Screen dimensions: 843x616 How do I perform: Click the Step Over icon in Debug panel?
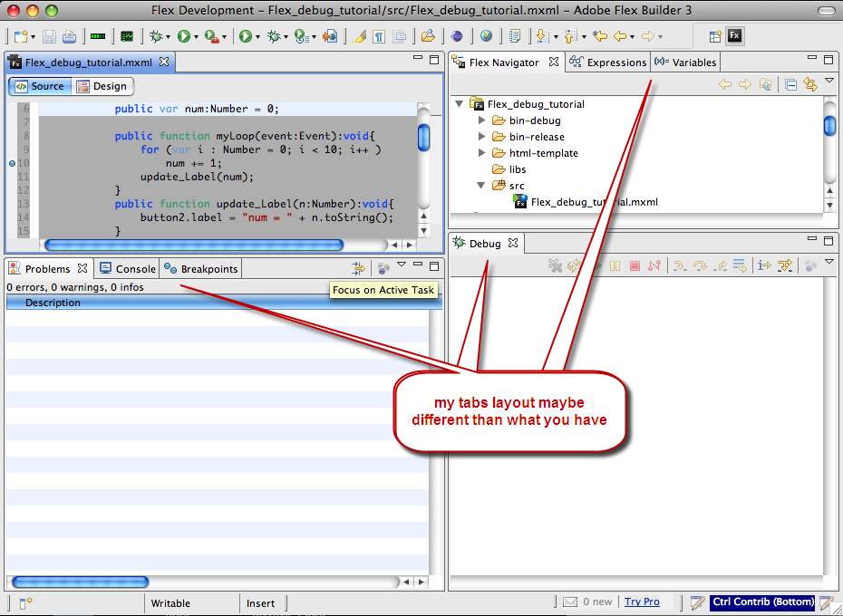[699, 266]
